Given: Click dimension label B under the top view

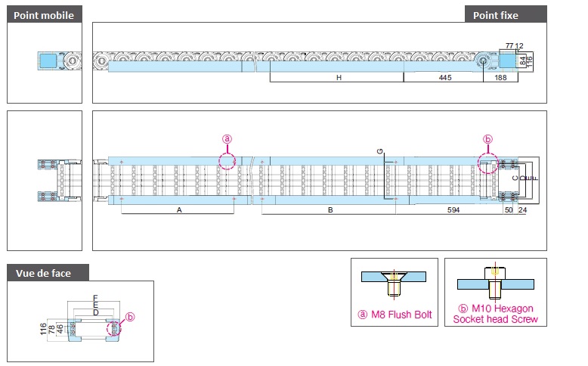Looking at the screenshot, I should (x=330, y=211).
